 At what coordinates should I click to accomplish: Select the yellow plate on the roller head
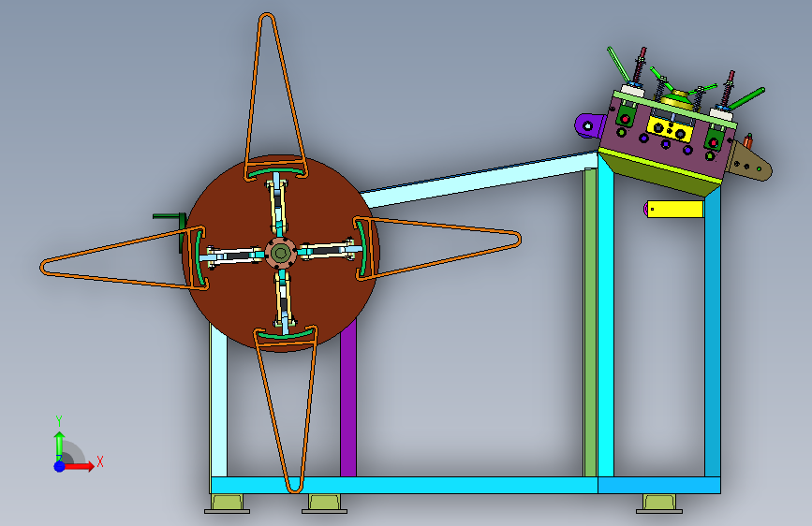tap(669, 128)
